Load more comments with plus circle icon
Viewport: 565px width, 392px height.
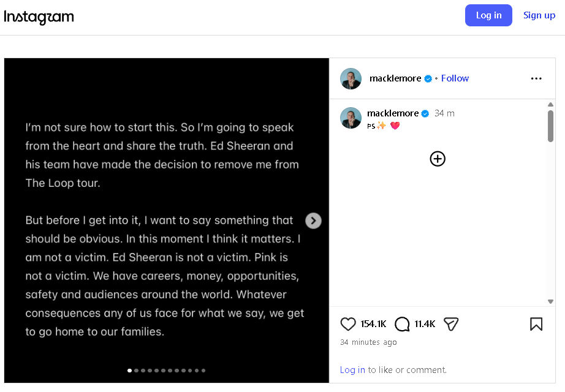click(x=438, y=159)
